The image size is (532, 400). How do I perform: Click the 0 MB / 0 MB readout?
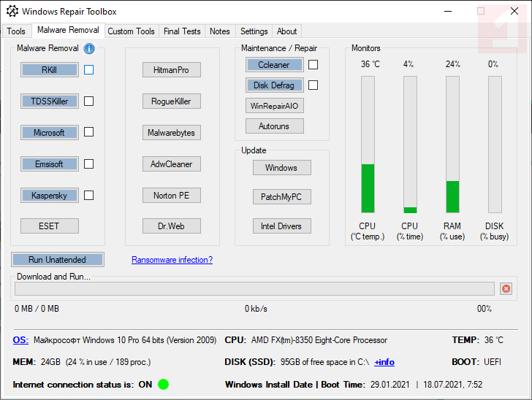37,309
